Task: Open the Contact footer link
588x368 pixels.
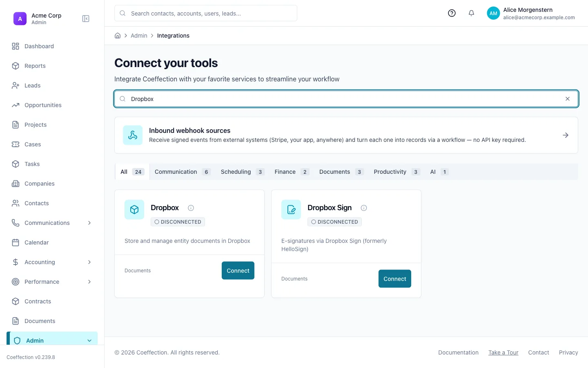Action: click(539, 352)
